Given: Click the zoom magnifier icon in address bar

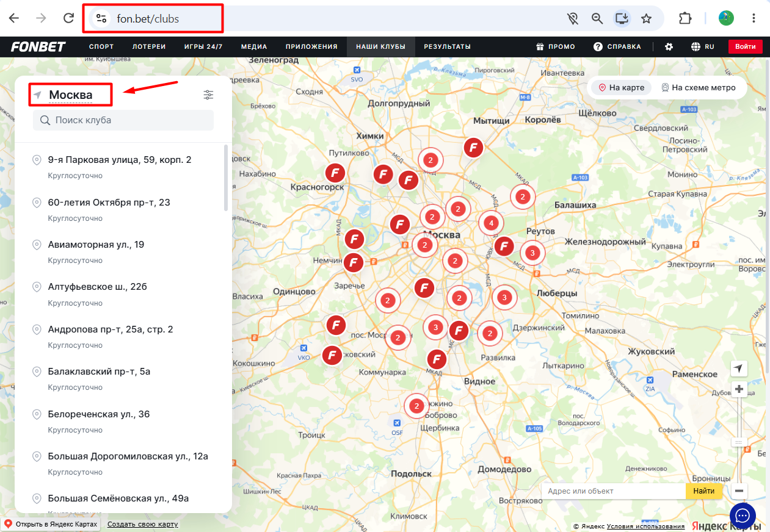Looking at the screenshot, I should coord(597,19).
